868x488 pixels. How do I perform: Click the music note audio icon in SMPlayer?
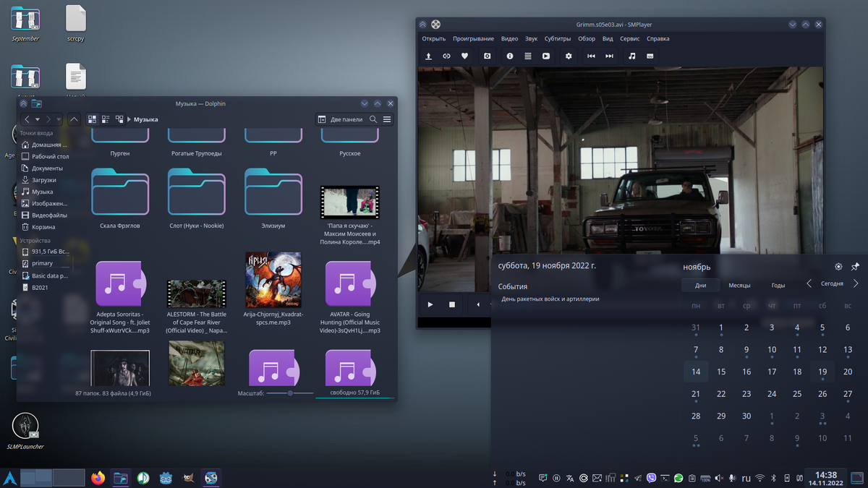click(x=631, y=56)
